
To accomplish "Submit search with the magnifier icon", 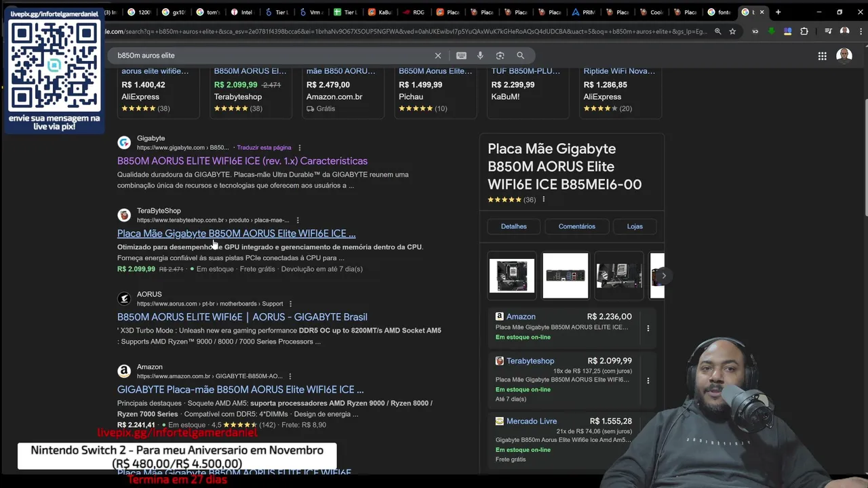I will (520, 56).
